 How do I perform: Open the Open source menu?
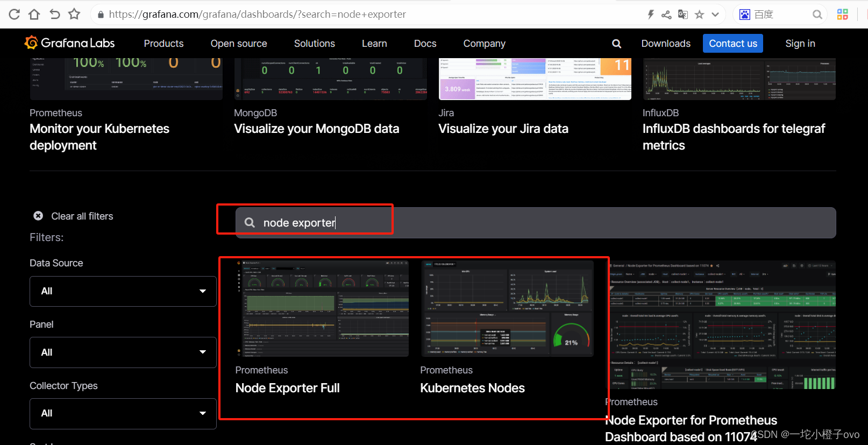click(239, 44)
